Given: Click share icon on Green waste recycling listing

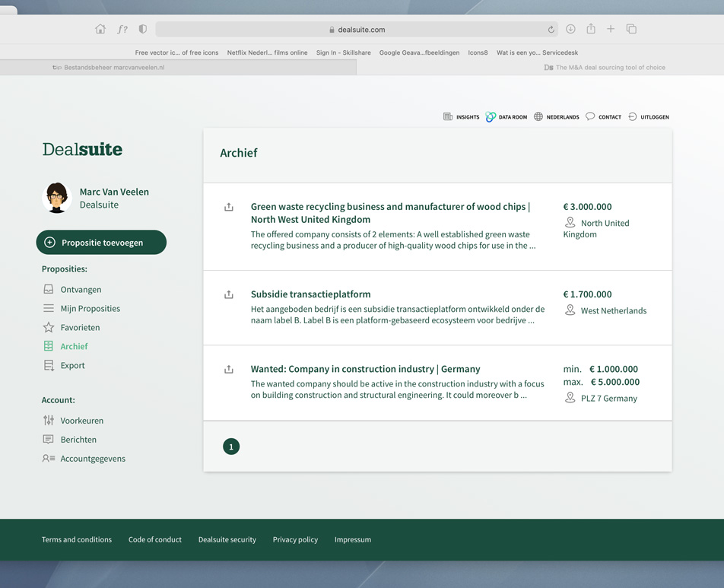Looking at the screenshot, I should click(229, 207).
